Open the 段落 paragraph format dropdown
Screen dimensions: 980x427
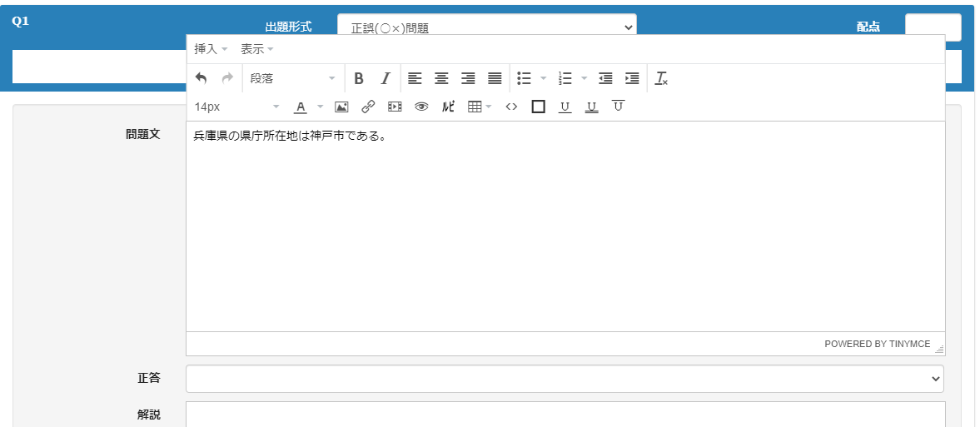coord(292,78)
